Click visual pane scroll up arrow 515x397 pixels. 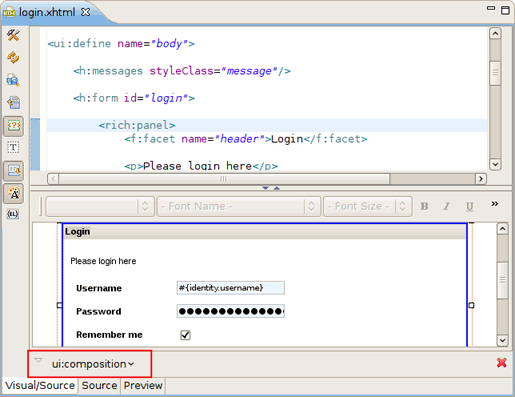(x=503, y=229)
